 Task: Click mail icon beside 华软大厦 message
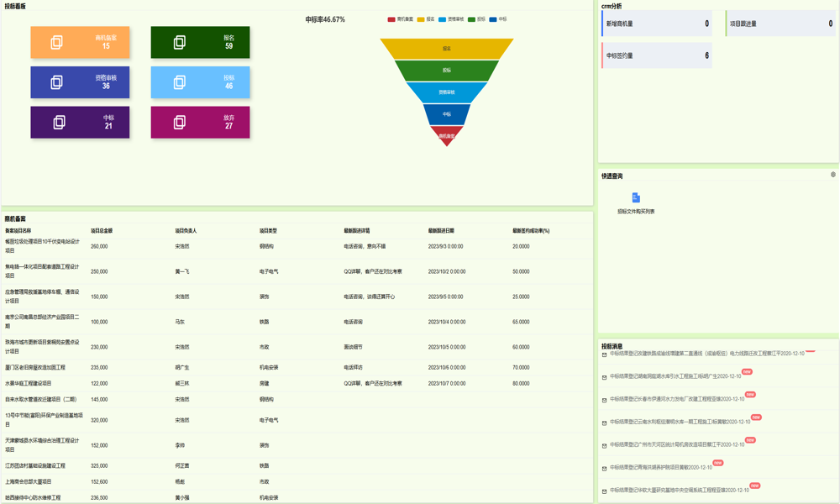(x=604, y=491)
